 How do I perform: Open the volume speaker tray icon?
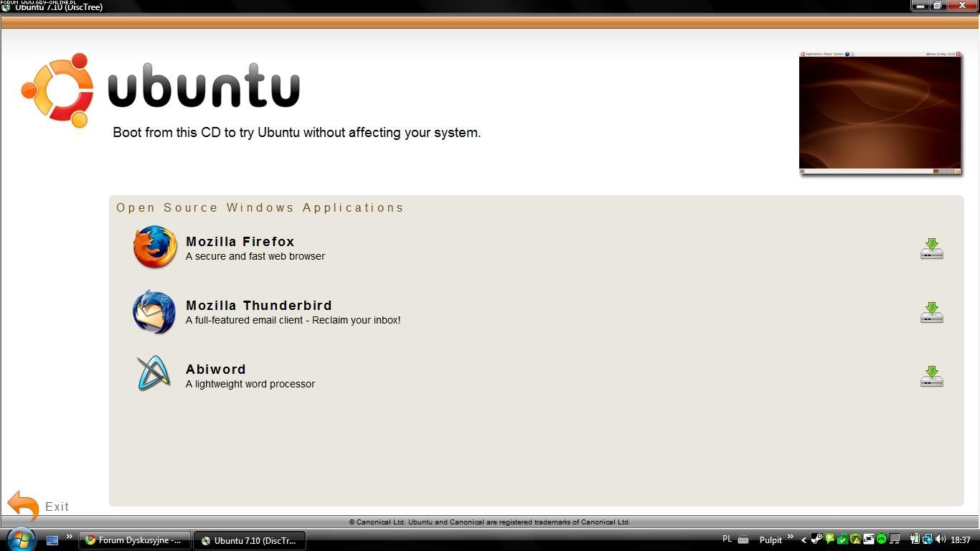940,540
